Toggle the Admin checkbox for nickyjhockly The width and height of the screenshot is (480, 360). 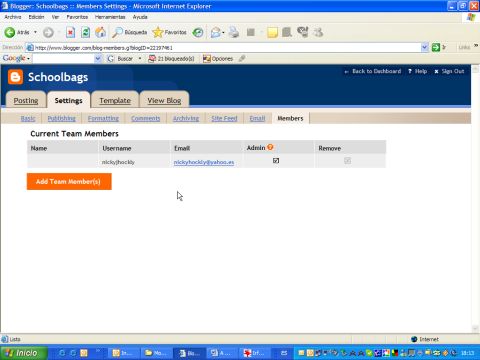coord(276,161)
